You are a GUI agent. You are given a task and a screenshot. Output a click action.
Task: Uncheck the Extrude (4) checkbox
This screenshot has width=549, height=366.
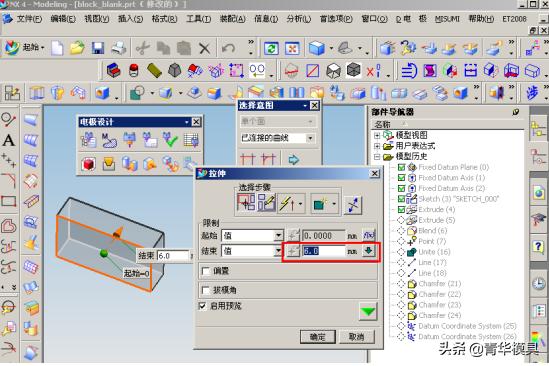tap(402, 209)
